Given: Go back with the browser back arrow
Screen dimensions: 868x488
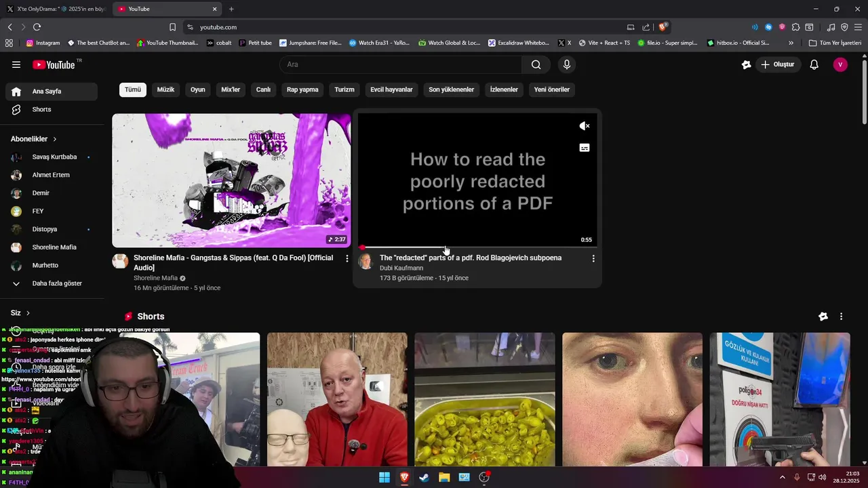Looking at the screenshot, I should pos(9,27).
